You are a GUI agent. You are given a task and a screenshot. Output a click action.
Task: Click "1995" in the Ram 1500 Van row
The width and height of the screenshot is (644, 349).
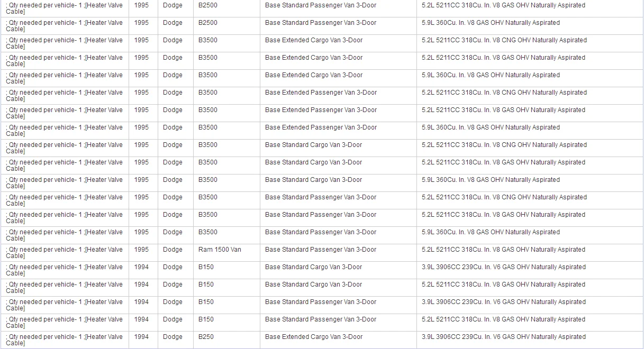141,250
